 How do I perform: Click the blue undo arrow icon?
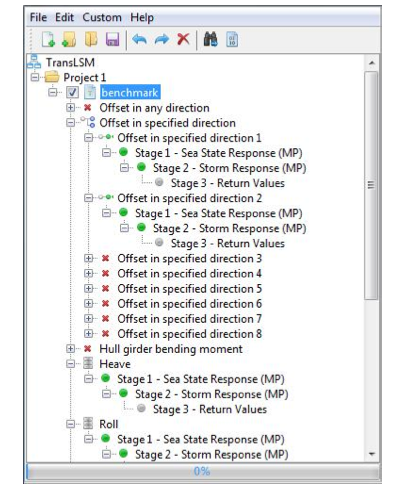coord(139,39)
